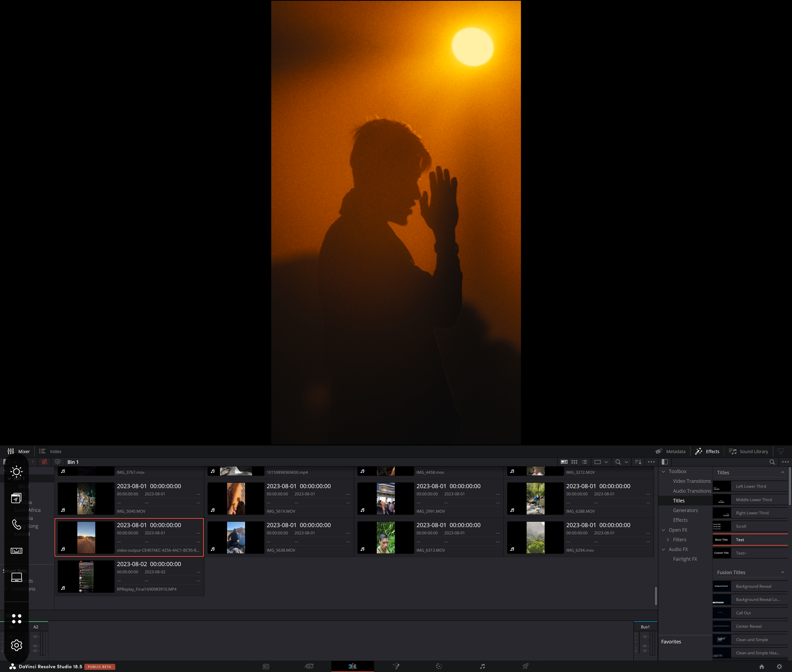Select Generators in the Toolbox list
Viewport: 792px width, 672px height.
pos(685,510)
